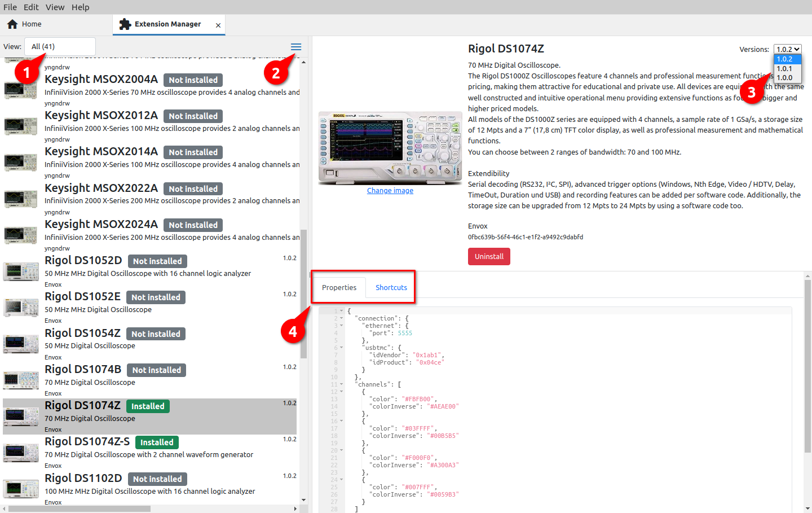Select Keysight MSOX2004A thumbnail icon
The height and width of the screenshot is (513, 812).
click(x=21, y=90)
